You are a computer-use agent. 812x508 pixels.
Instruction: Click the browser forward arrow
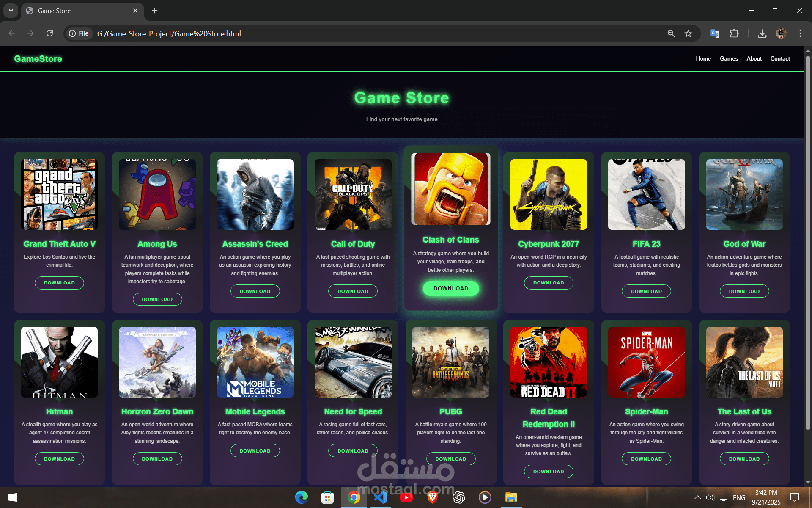[x=30, y=33]
